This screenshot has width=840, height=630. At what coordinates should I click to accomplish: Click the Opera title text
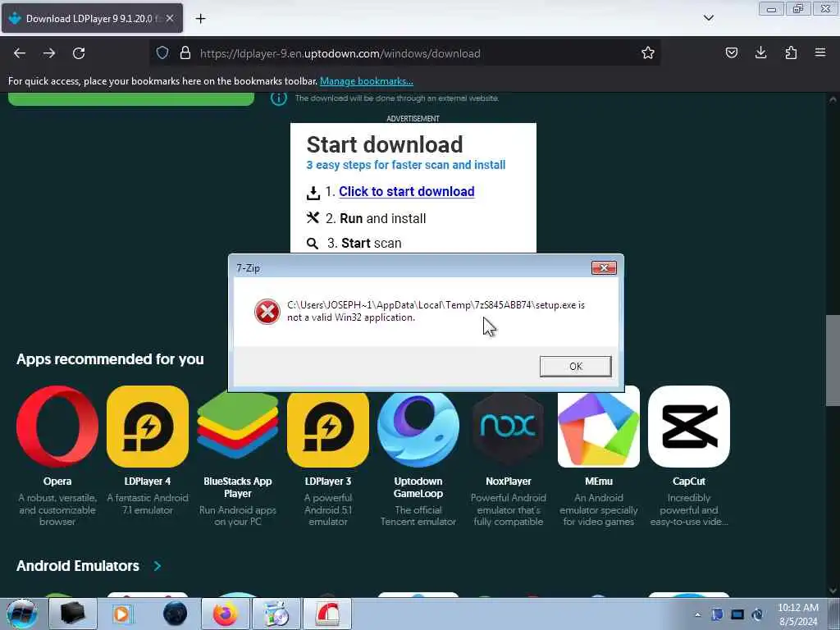click(x=57, y=481)
